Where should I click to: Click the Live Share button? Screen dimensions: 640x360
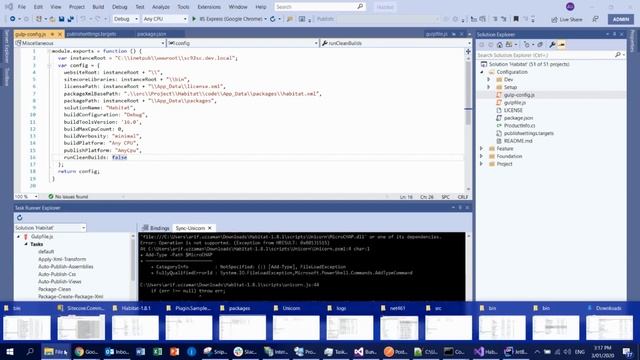[567, 19]
